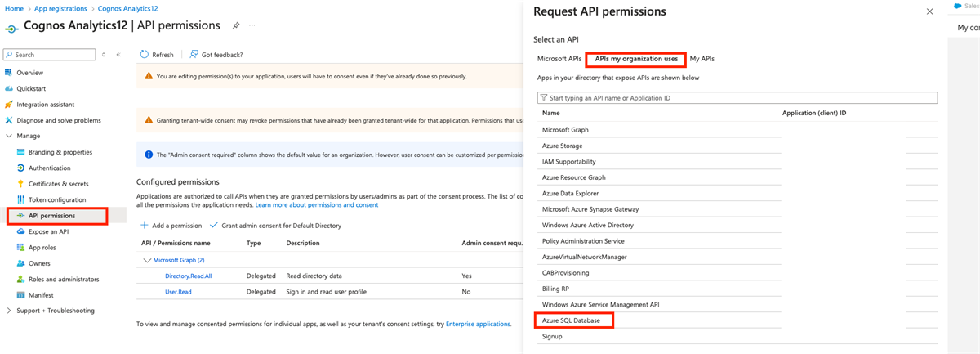Click Got feedback? in toolbar

[x=216, y=55]
